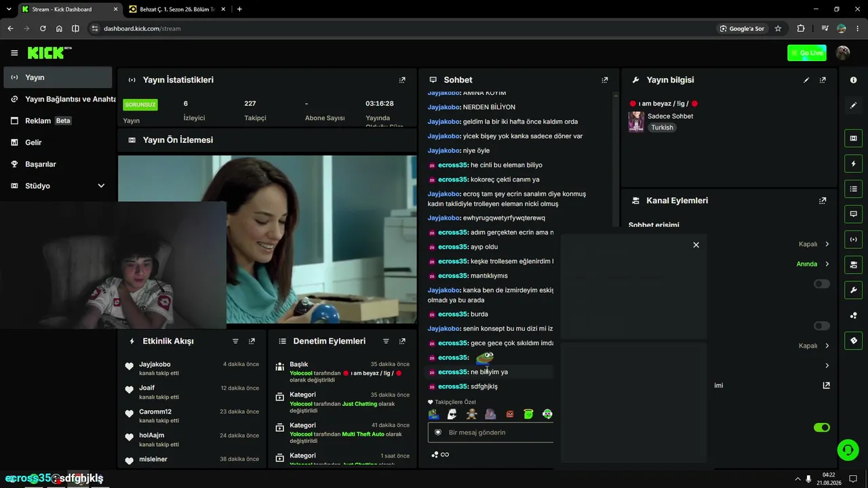This screenshot has width=868, height=488.
Task: Click Caromm12 in the Etkinlik Akışı list
Action: click(155, 412)
